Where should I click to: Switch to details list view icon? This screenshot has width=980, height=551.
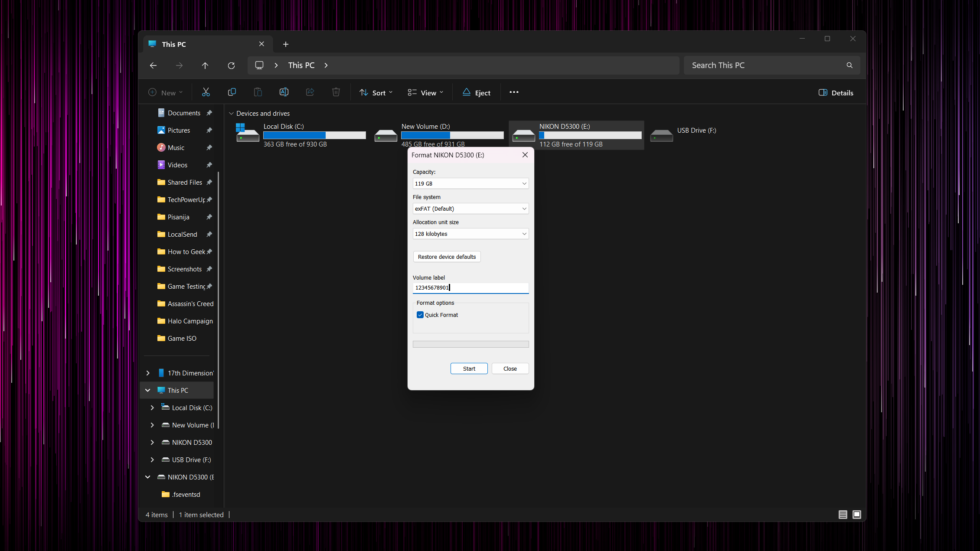click(x=843, y=515)
